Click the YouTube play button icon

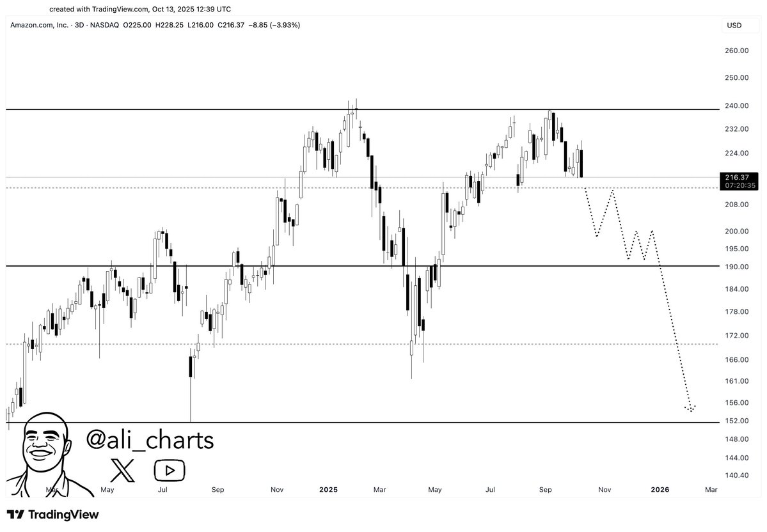tap(170, 470)
